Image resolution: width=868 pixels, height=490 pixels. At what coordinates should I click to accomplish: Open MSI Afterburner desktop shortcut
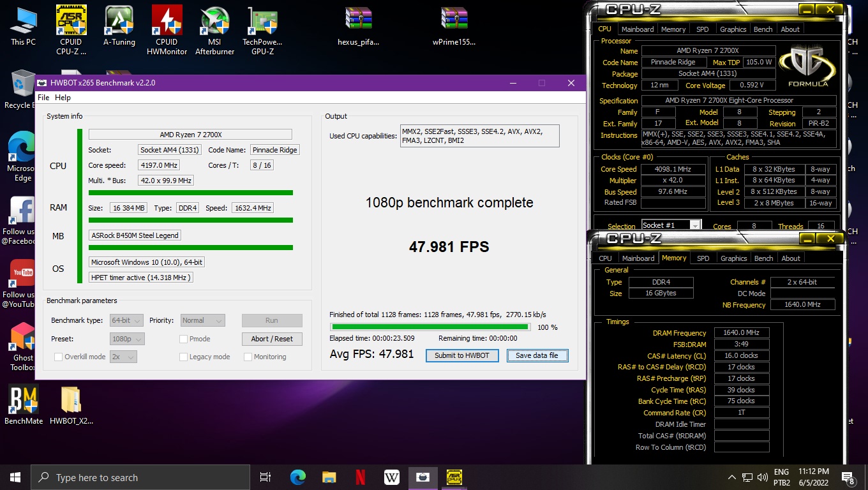(x=214, y=30)
